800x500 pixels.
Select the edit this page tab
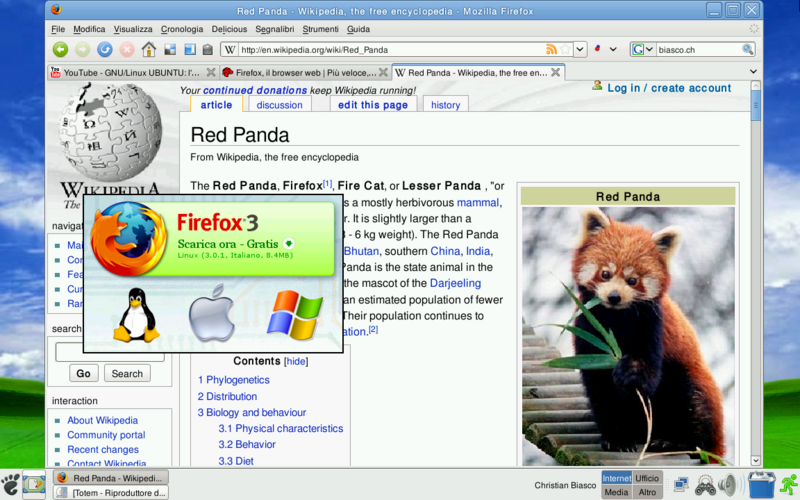(x=373, y=105)
